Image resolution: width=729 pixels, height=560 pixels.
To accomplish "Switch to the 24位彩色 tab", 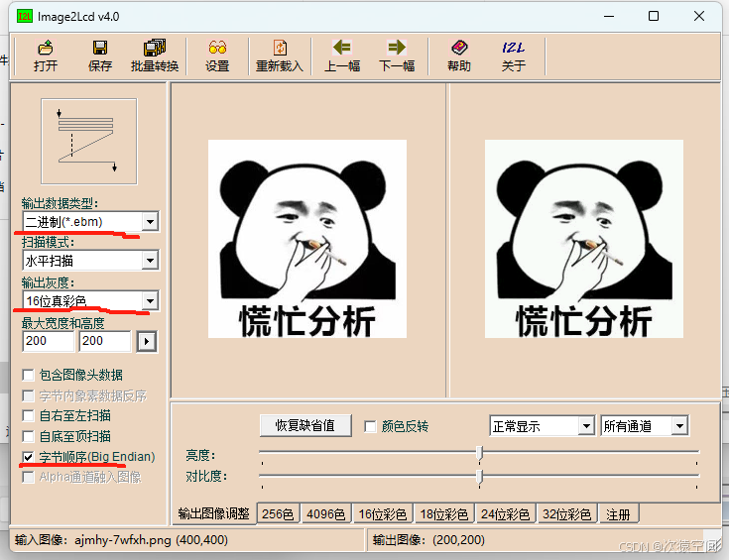I will (505, 514).
